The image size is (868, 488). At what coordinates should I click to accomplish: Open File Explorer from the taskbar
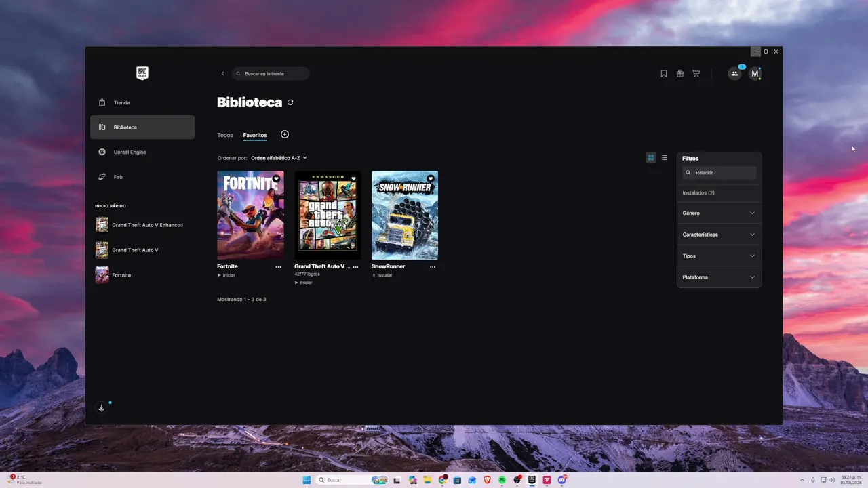(x=428, y=480)
